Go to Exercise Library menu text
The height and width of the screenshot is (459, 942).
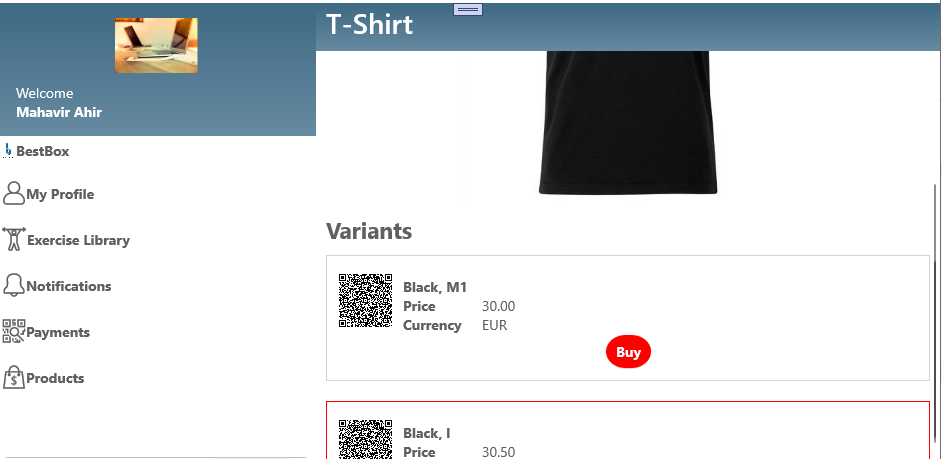[78, 240]
